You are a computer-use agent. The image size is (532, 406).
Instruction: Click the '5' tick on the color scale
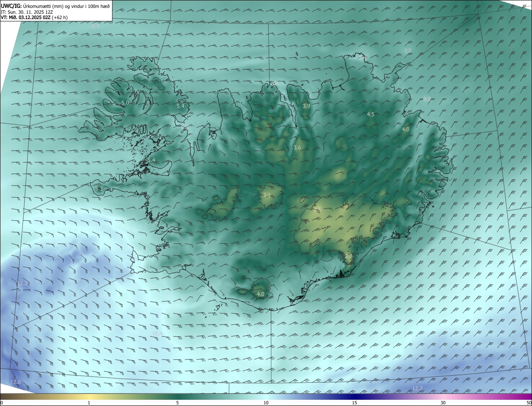[177, 403]
